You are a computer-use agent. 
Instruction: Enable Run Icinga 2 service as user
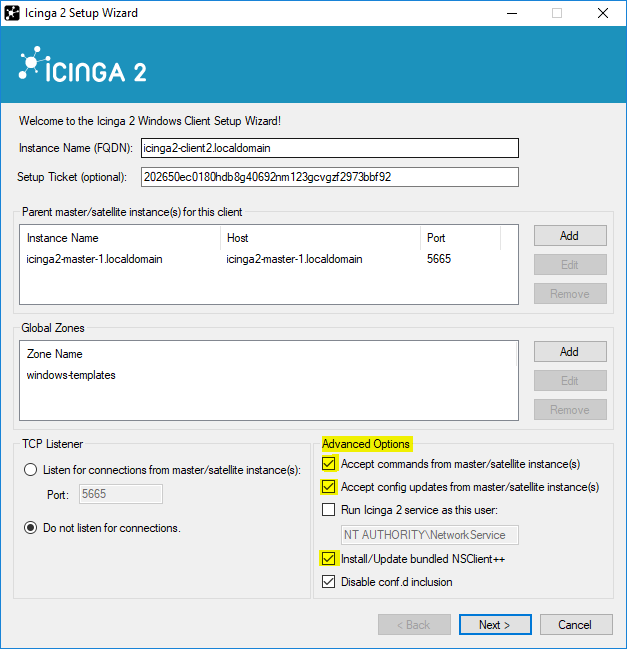pos(329,510)
